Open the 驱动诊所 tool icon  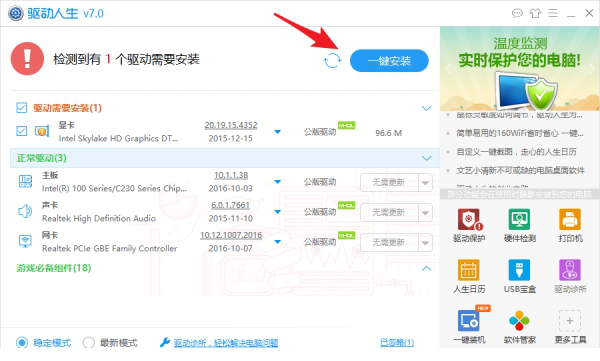click(570, 270)
